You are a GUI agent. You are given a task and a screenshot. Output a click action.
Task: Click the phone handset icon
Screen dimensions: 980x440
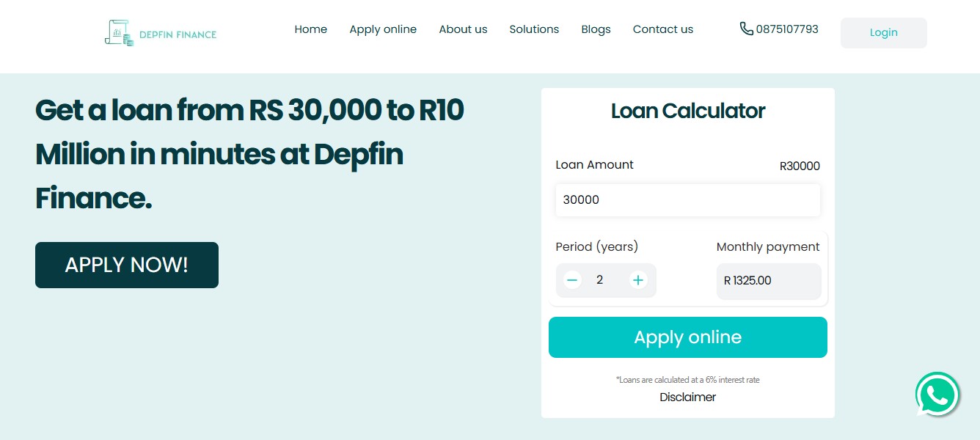[x=746, y=29]
